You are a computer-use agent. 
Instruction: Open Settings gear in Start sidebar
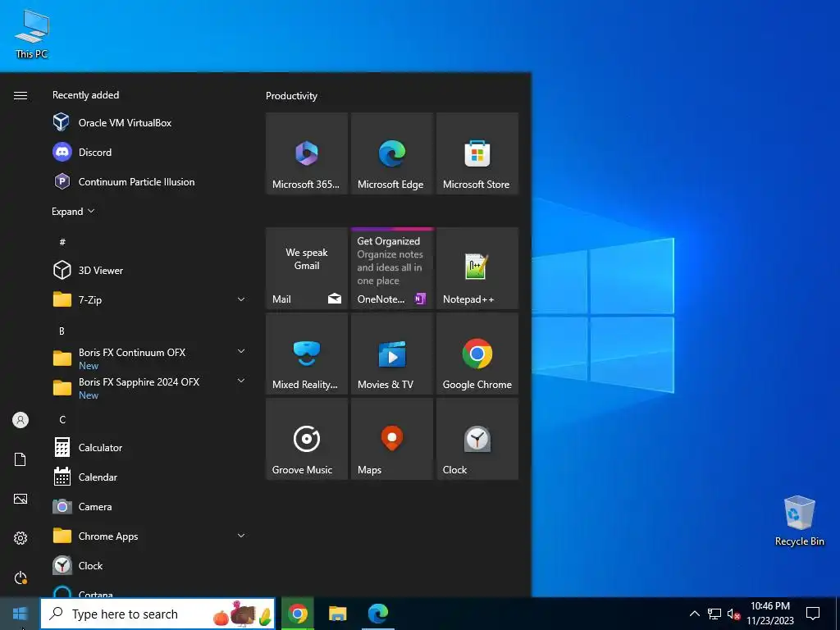[x=21, y=538]
